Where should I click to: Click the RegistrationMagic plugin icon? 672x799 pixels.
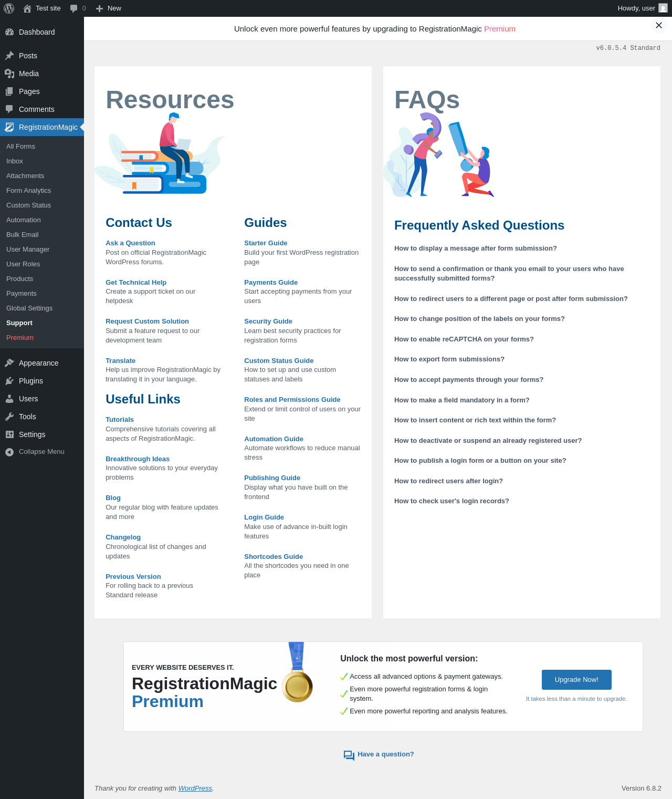[x=9, y=127]
